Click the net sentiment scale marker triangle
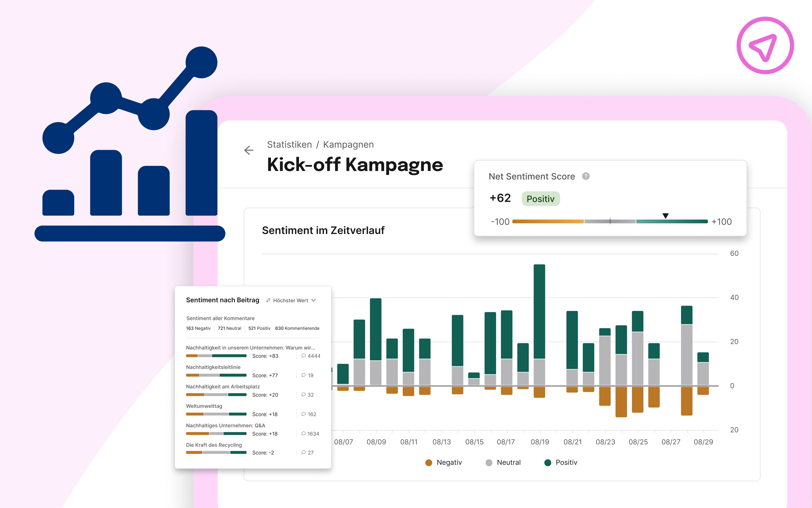This screenshot has height=508, width=812. 665,216
